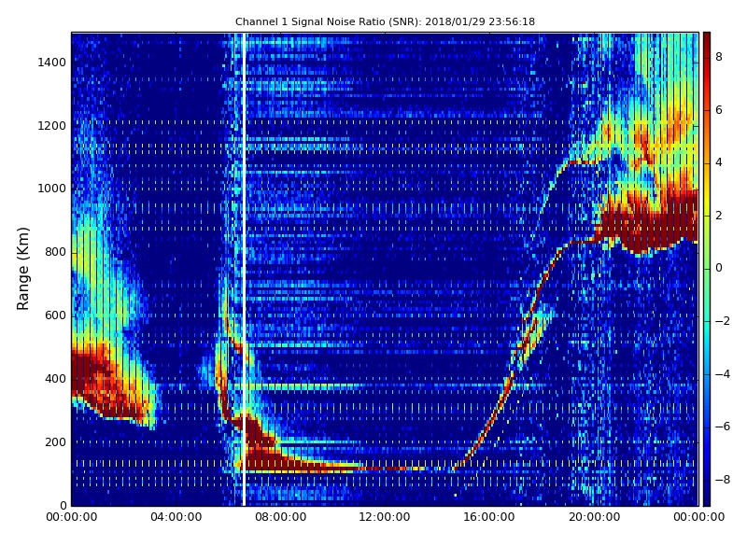The width and height of the screenshot is (747, 560).
Task: Click the colorbar label −6
Action: (x=723, y=427)
